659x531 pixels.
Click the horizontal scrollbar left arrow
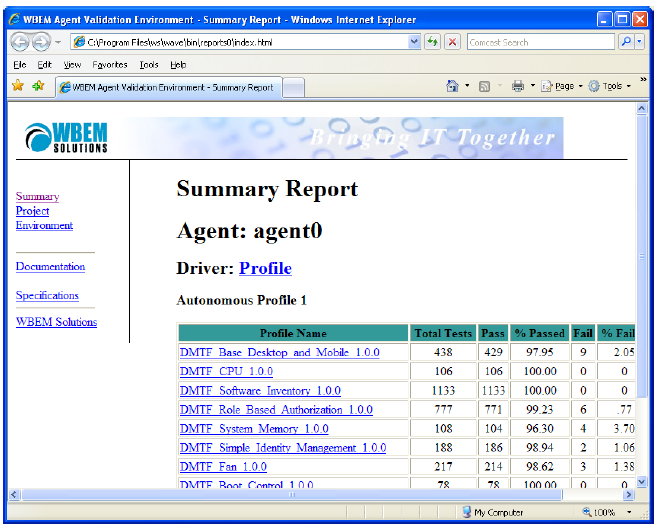tap(14, 494)
